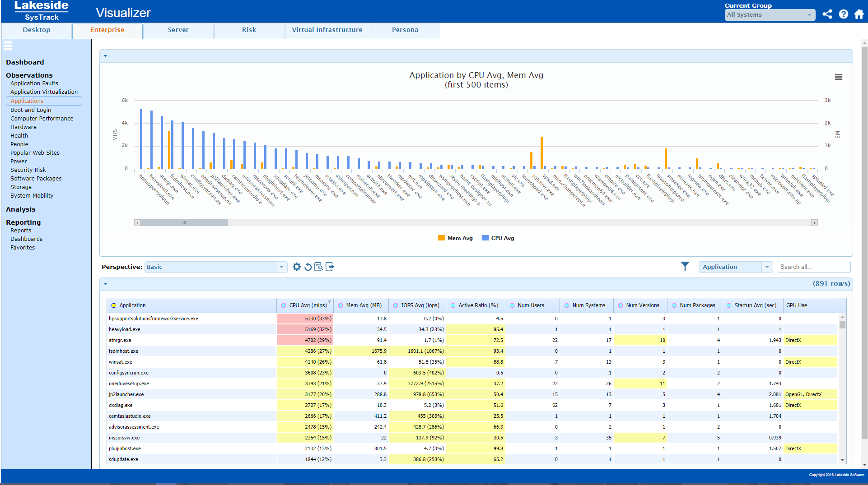Toggle the Num Packages column circle marker

pos(674,305)
